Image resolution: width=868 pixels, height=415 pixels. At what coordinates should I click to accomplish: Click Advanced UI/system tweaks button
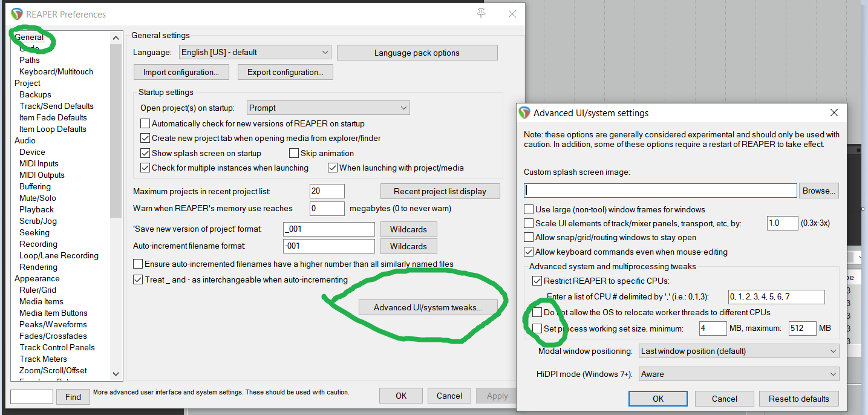428,307
